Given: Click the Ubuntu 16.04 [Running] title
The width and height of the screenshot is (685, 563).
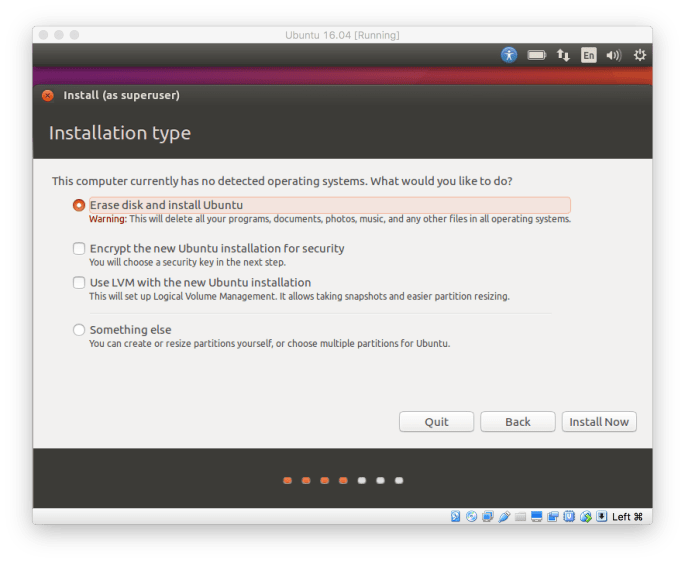Looking at the screenshot, I should [x=342, y=35].
